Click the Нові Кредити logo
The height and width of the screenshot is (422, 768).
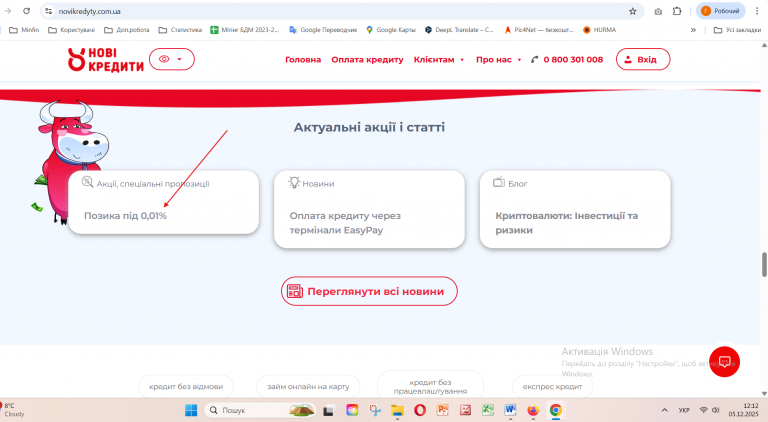tap(106, 60)
